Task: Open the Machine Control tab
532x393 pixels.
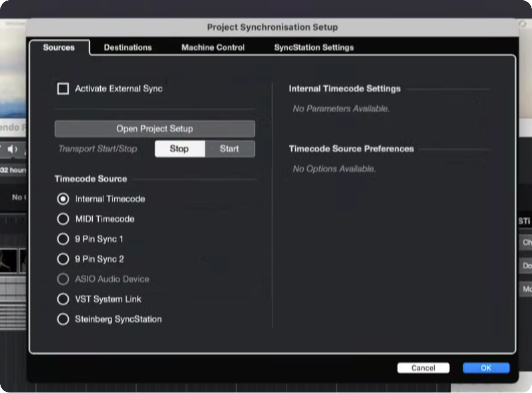Action: [213, 48]
